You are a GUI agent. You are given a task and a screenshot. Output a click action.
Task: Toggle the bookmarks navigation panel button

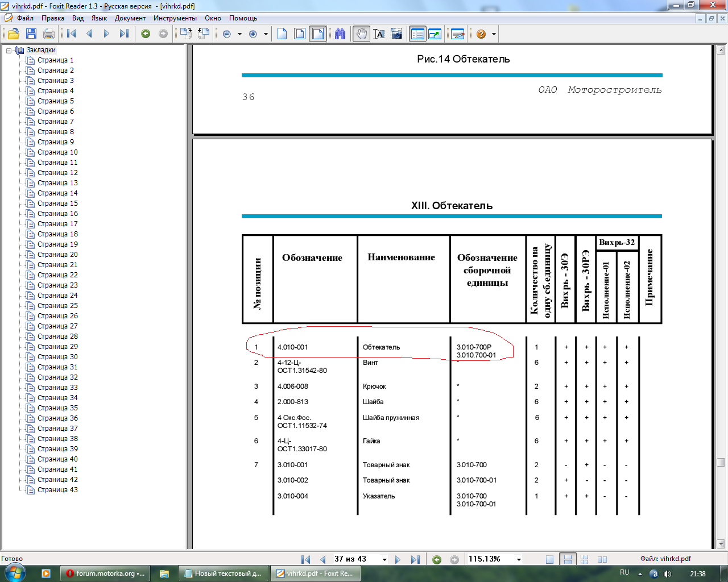417,34
